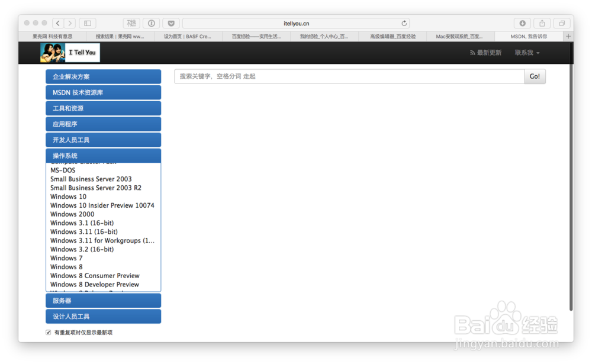
Task: Open the Safari downloads button
Action: coord(523,23)
